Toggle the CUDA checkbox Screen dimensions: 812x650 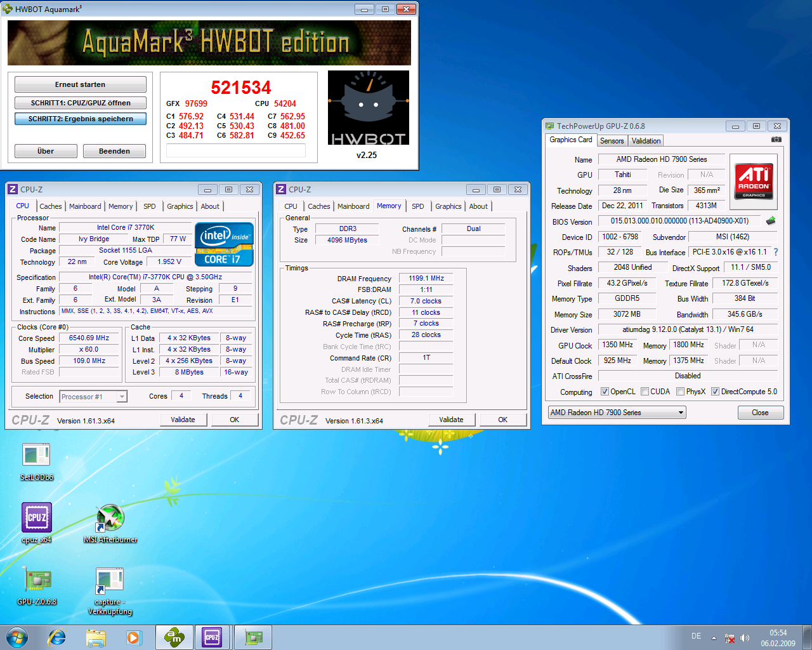pos(645,392)
